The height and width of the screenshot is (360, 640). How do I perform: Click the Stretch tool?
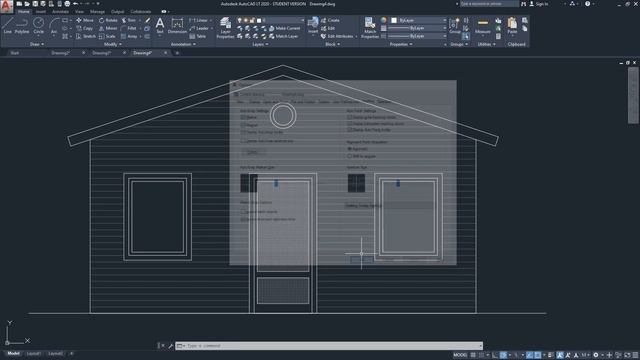(x=86, y=36)
